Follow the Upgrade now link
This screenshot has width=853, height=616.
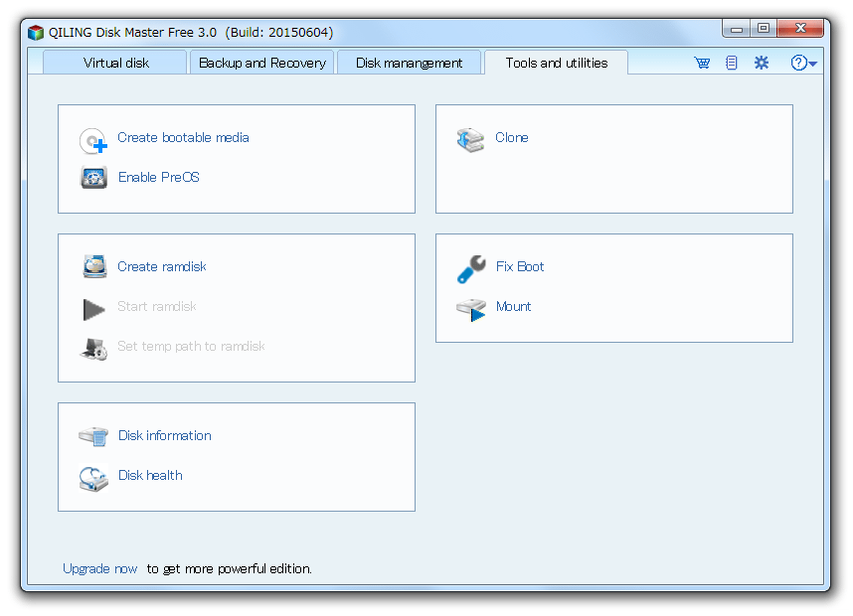click(100, 568)
